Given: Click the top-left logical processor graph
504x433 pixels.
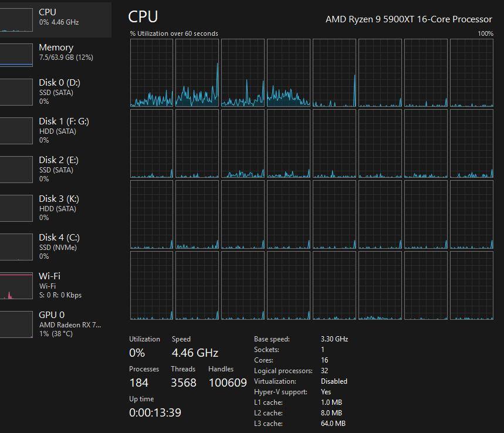Looking at the screenshot, I should tap(151, 73).
